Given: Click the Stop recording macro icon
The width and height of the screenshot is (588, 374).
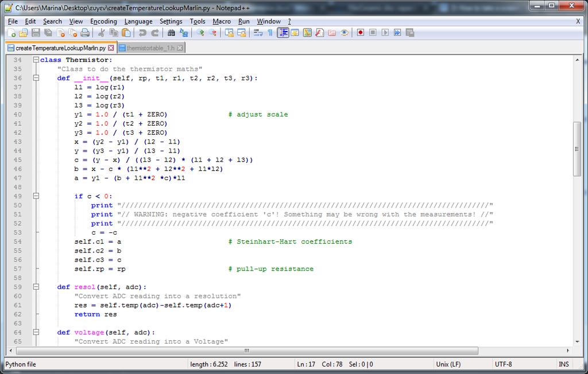Looking at the screenshot, I should click(x=373, y=33).
